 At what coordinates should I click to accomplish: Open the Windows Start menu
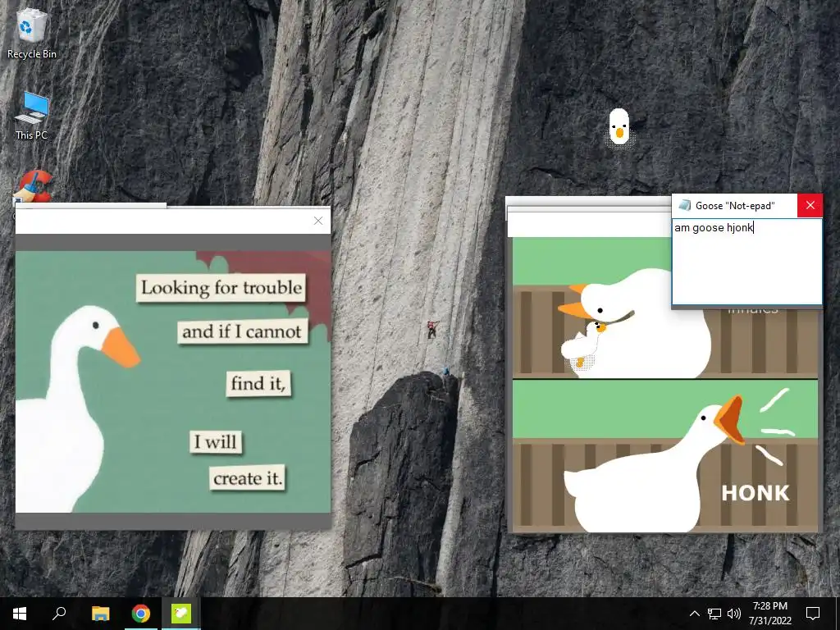click(x=20, y=614)
